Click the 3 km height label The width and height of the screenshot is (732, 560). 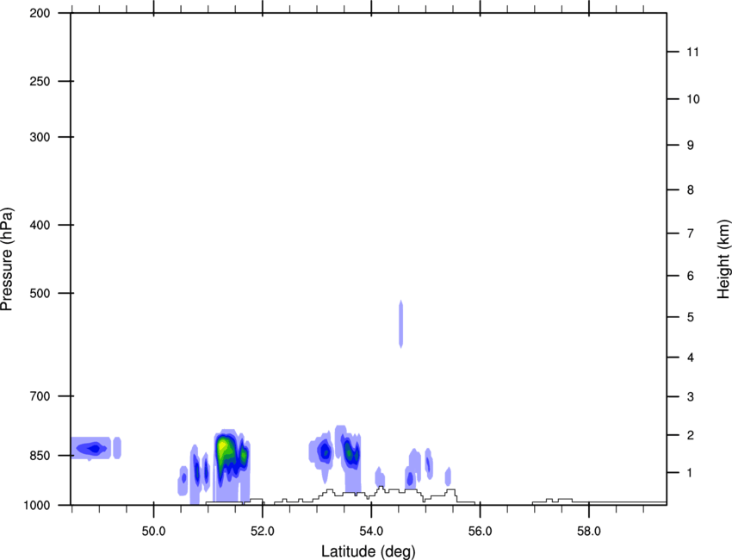[690, 396]
